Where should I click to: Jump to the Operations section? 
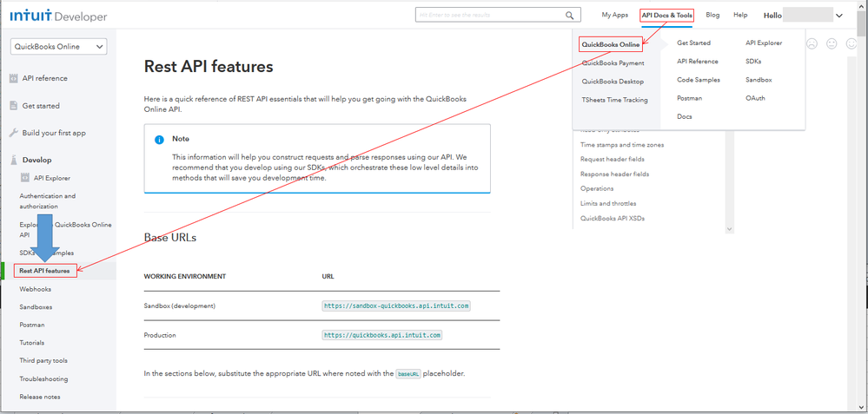tap(597, 188)
